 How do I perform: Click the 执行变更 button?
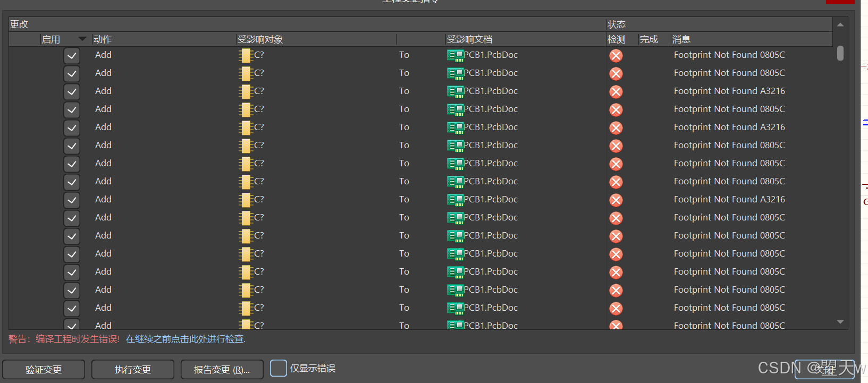(x=133, y=369)
